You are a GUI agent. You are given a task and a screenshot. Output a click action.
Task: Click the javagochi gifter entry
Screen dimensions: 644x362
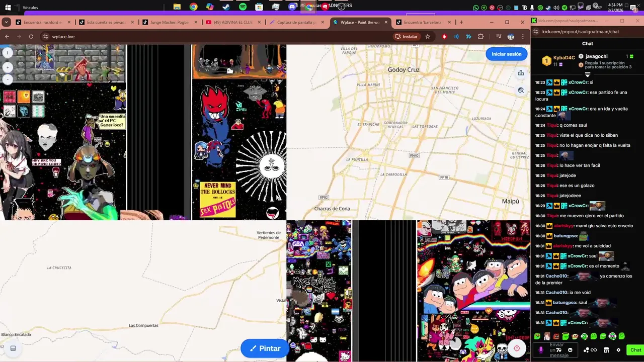606,56
